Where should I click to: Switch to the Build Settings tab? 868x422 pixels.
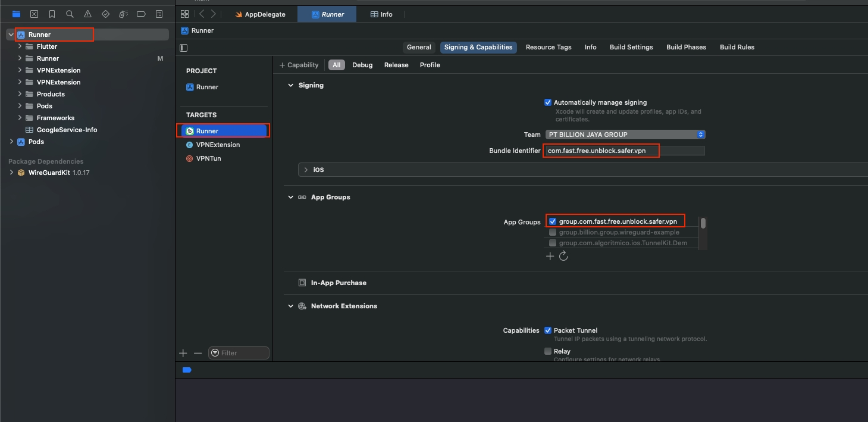coord(631,47)
